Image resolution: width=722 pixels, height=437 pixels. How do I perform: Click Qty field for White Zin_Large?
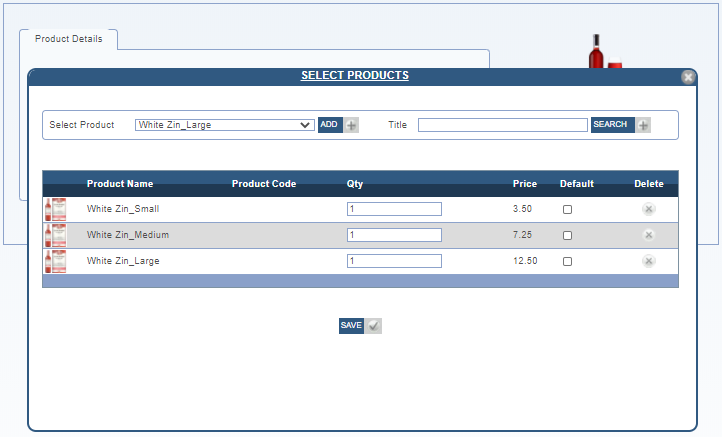tap(394, 261)
